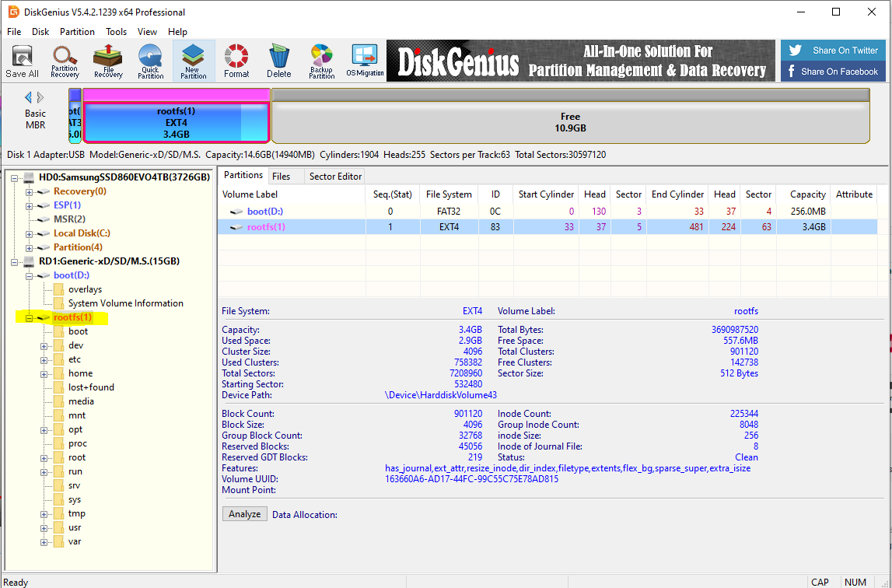Click the Format toolbar icon

[x=236, y=61]
